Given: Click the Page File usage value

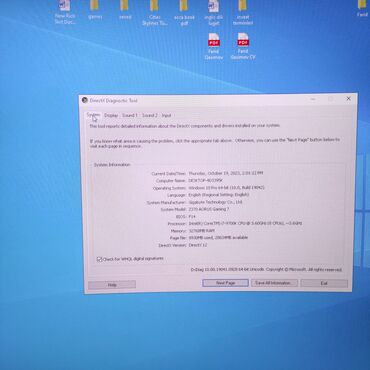Looking at the screenshot, I should [x=218, y=238].
